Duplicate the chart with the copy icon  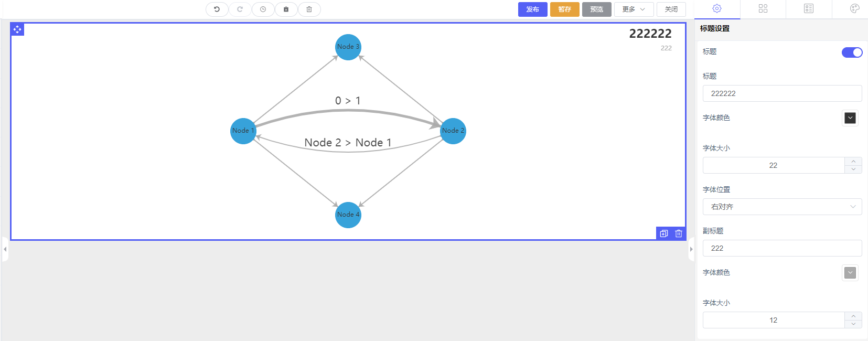click(664, 233)
